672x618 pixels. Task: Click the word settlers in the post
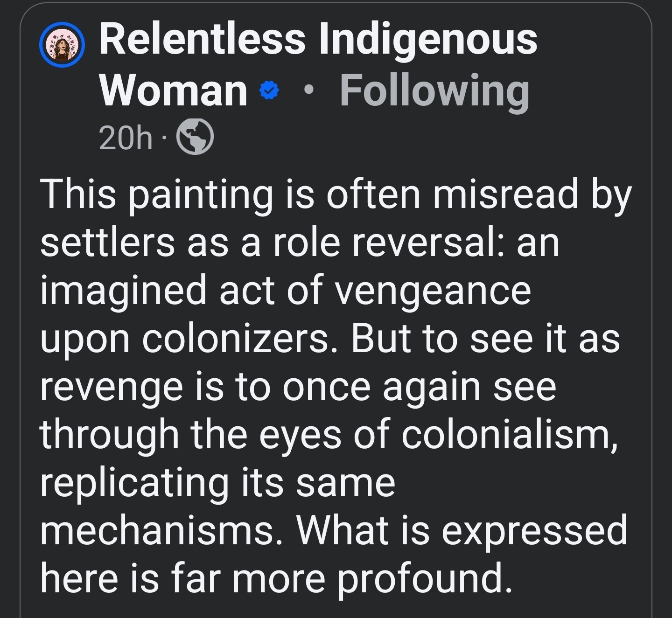107,243
